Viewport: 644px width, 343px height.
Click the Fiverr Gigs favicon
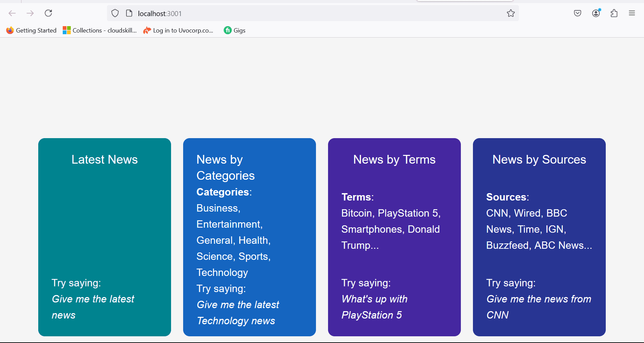tap(228, 31)
